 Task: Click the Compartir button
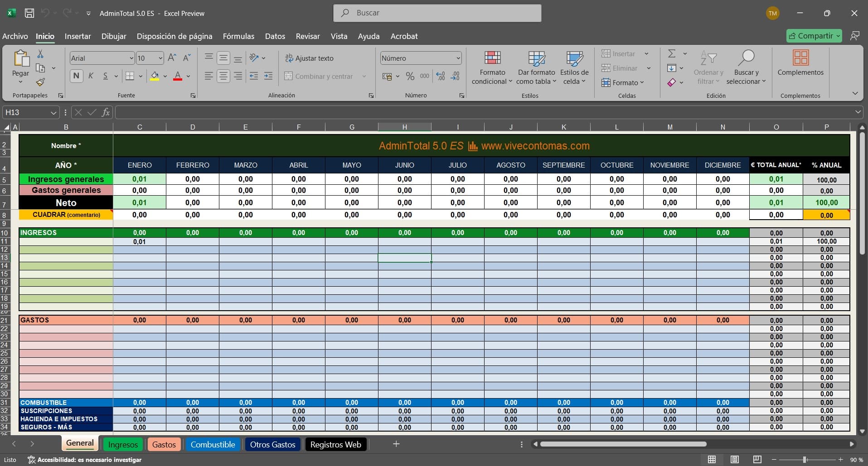(814, 36)
